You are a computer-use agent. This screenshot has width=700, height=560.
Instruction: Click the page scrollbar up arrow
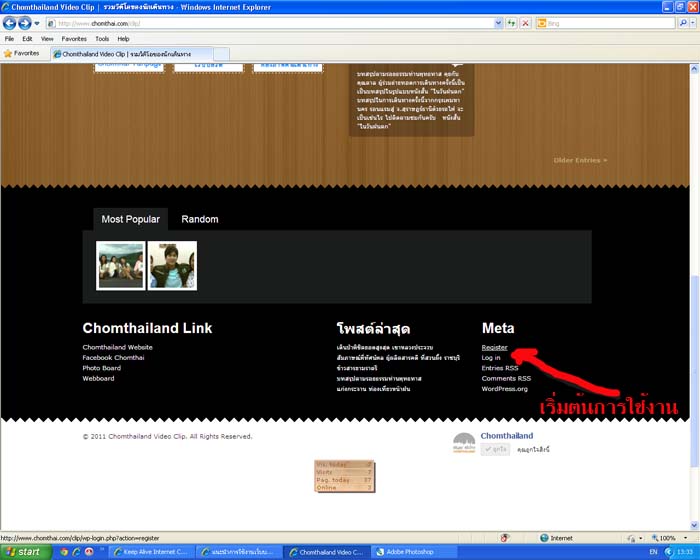click(694, 69)
